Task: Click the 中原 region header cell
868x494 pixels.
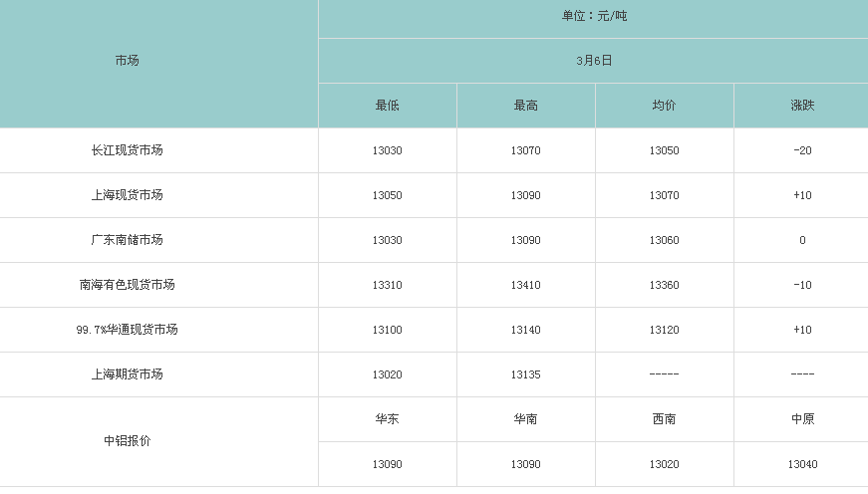Action: coord(802,418)
